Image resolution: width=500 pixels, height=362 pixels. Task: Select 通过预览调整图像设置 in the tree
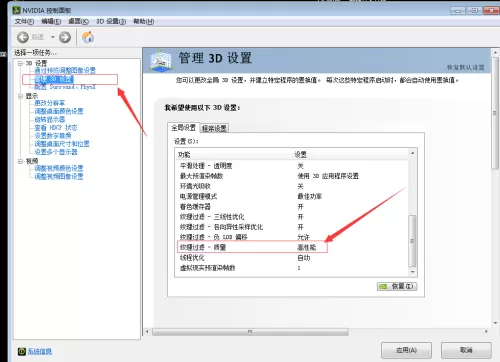65,70
